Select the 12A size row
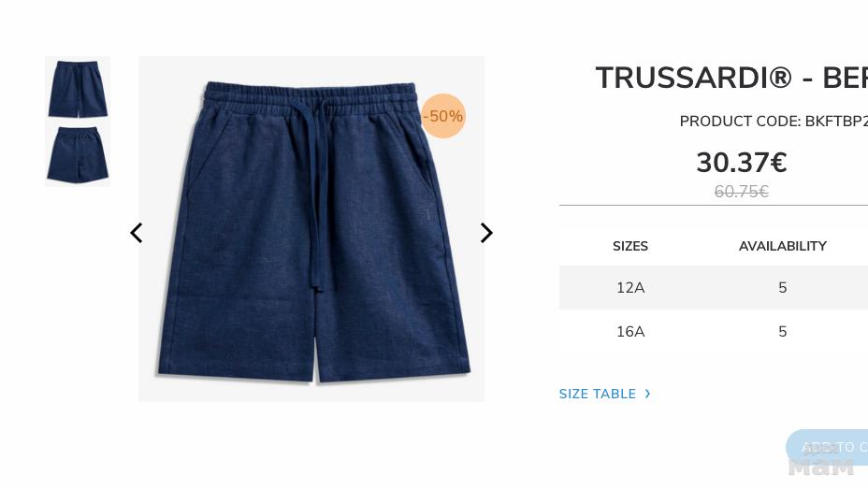 tap(714, 288)
